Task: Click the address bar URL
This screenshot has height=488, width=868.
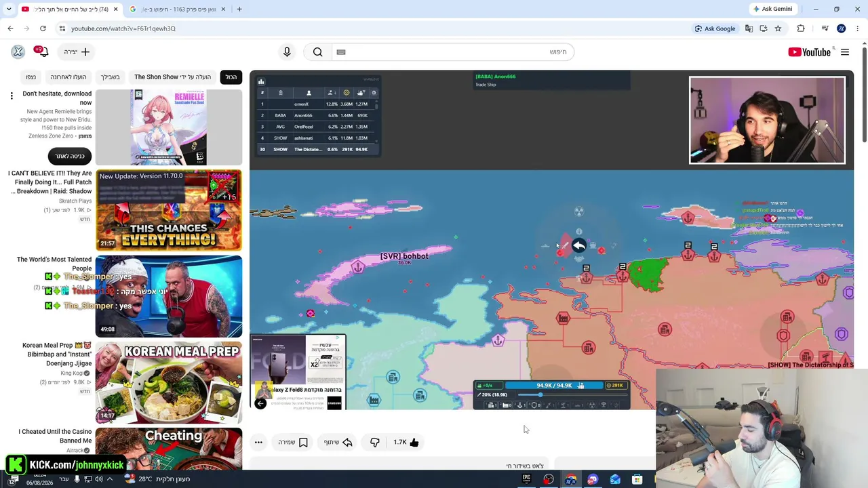Action: [123, 28]
